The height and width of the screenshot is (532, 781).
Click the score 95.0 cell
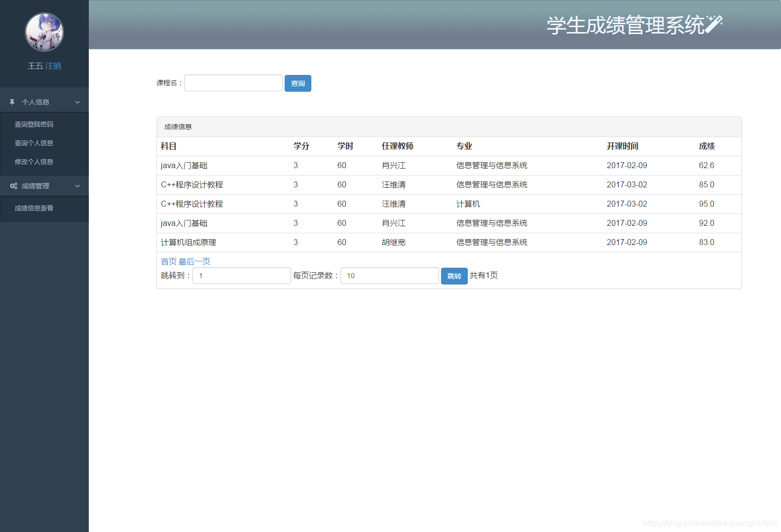707,204
